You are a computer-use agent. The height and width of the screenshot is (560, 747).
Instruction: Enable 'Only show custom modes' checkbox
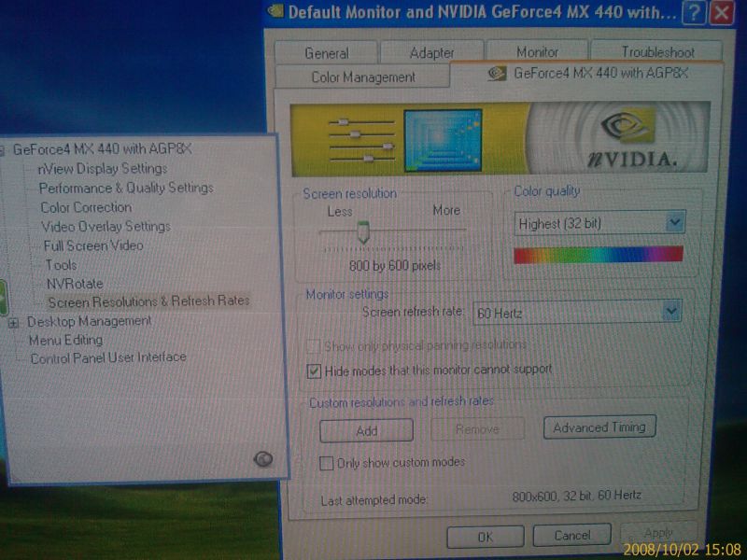(x=327, y=463)
